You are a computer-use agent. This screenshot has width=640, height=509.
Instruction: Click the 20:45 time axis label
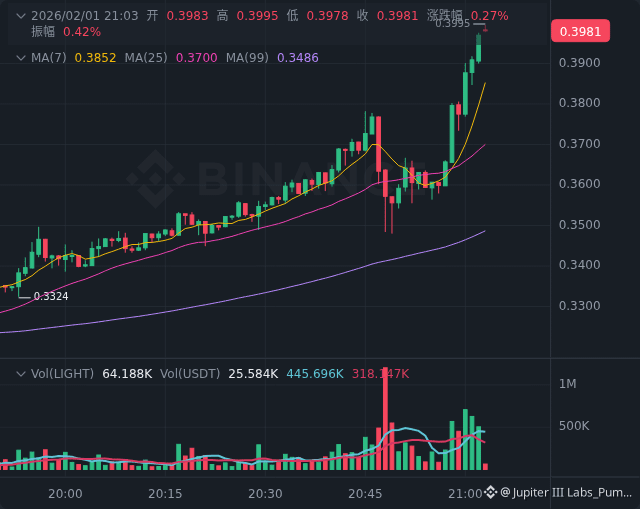365,493
